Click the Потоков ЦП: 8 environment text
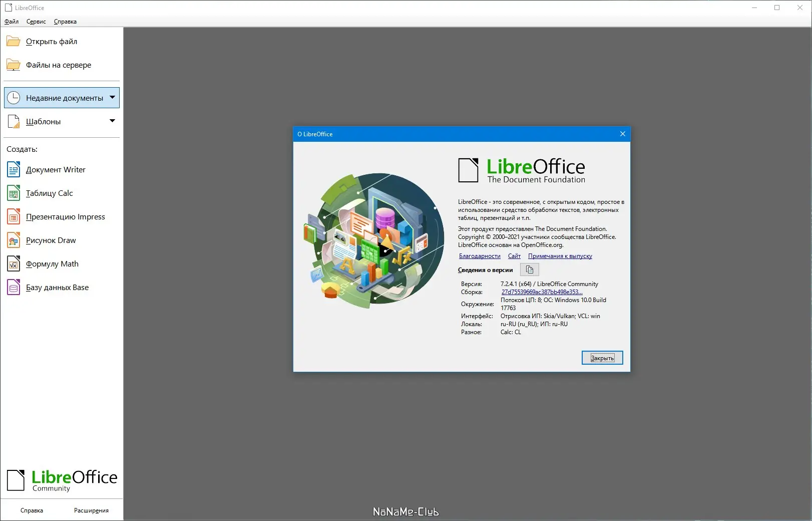The image size is (812, 521). click(x=521, y=300)
